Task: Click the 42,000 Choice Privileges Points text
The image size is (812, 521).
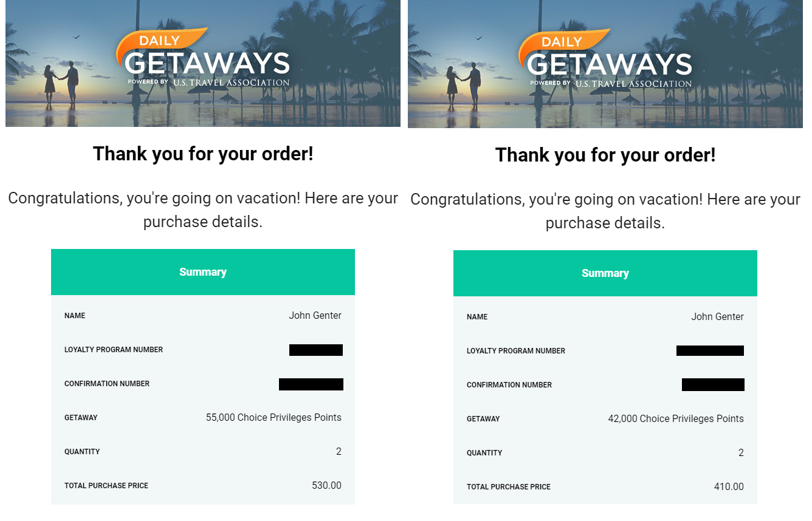Action: [676, 418]
